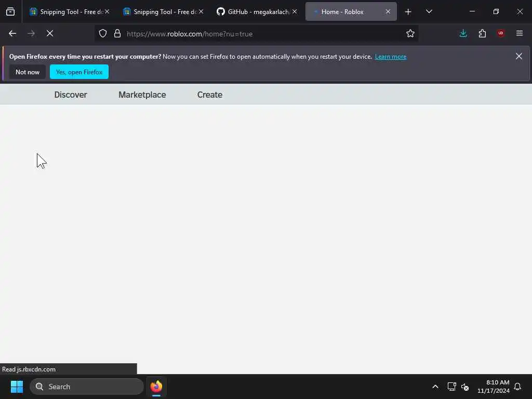Open muted volume tray icon

[x=465, y=387]
